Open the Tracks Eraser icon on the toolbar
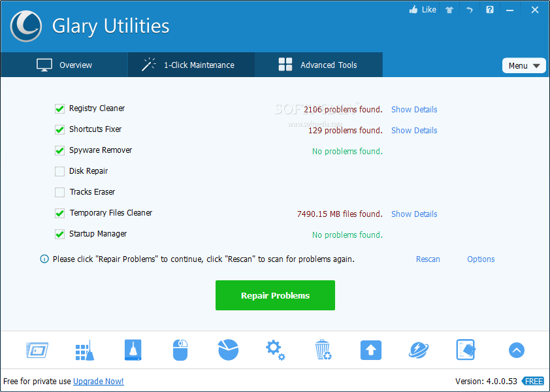 [133, 350]
